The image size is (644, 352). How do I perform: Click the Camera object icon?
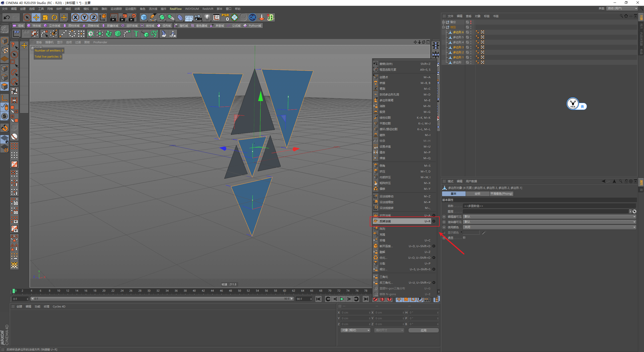pyautogui.click(x=198, y=17)
